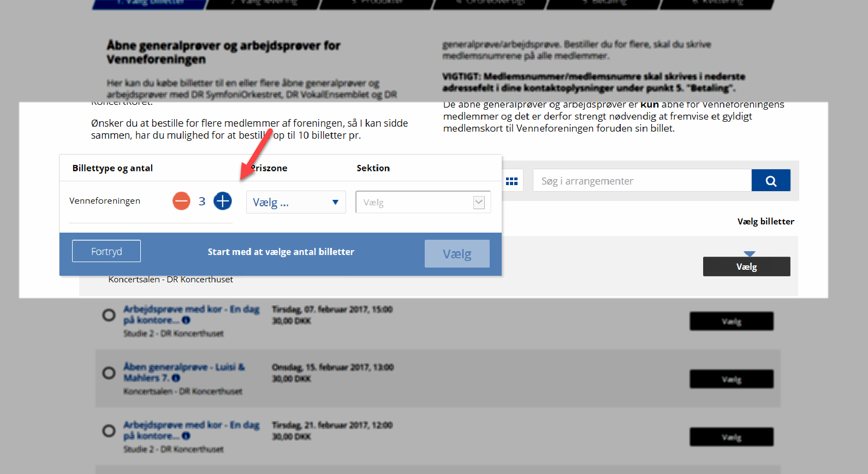Click the magnifier search button

pyautogui.click(x=770, y=181)
